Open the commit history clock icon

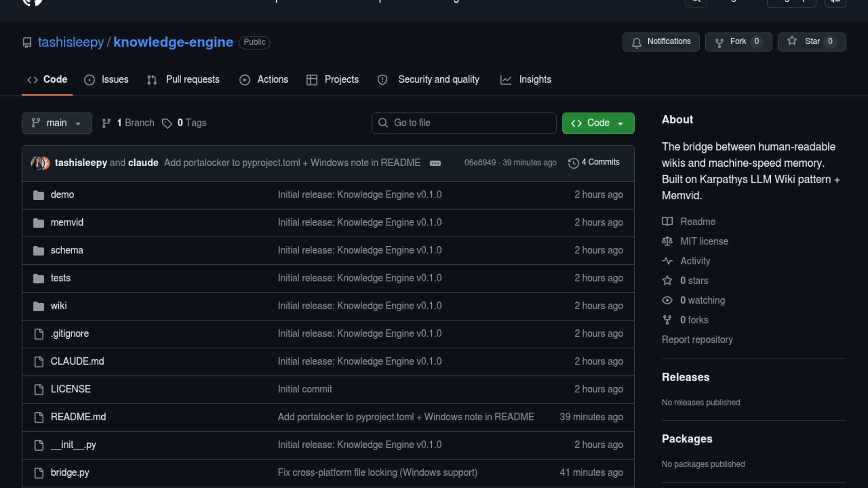(x=573, y=163)
